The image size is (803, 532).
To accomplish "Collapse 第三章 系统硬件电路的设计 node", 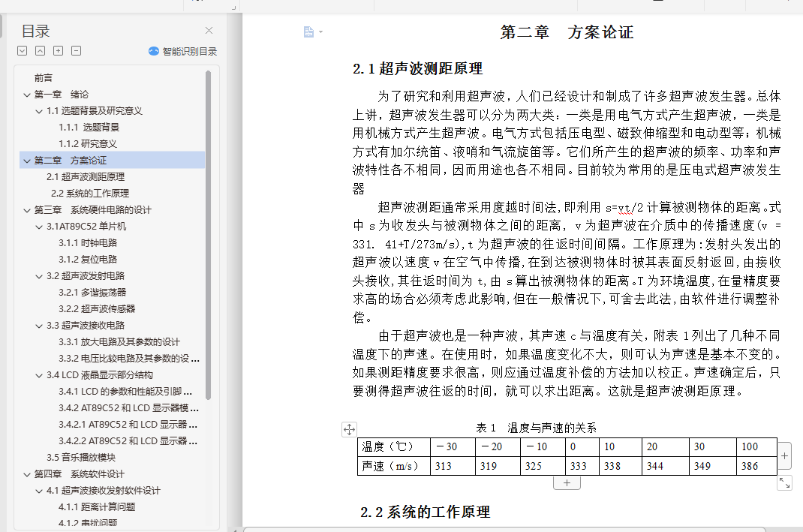I will tap(27, 210).
